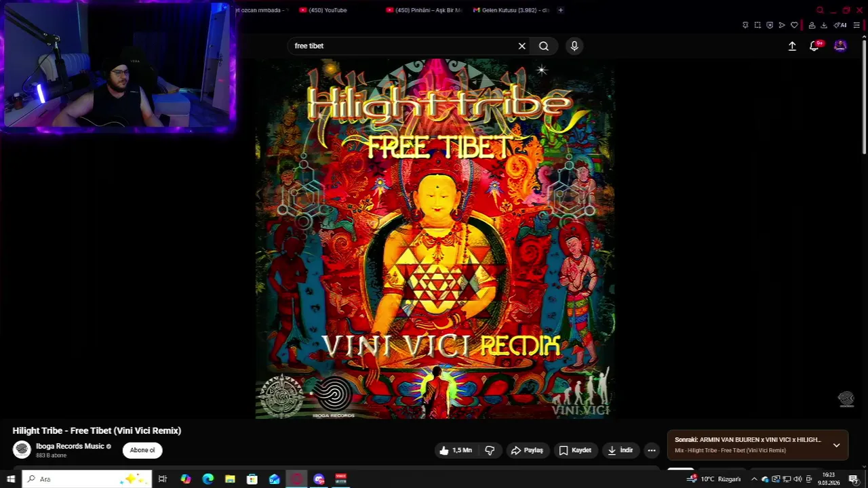Show hidden system tray icons chevron
Image resolution: width=868 pixels, height=488 pixels.
point(754,479)
